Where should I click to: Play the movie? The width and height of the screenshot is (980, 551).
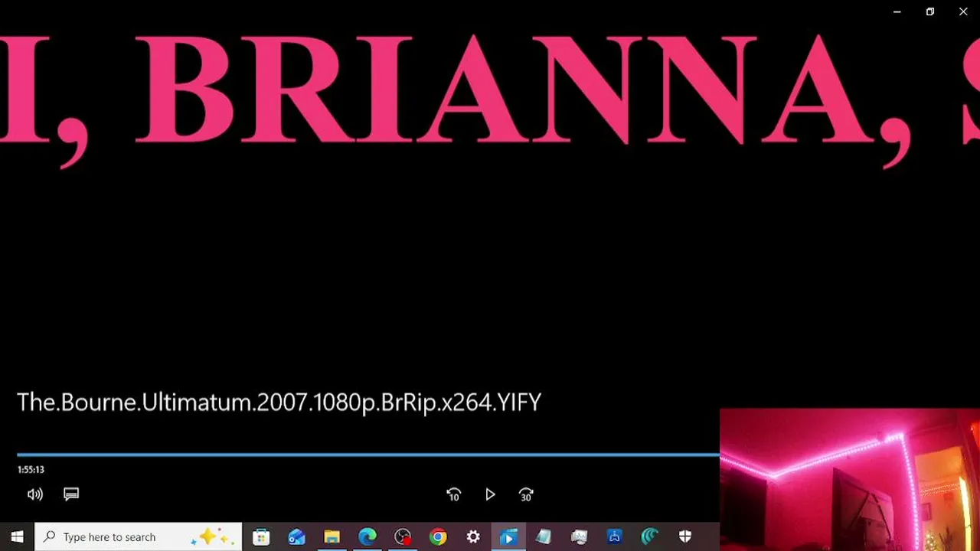[490, 494]
